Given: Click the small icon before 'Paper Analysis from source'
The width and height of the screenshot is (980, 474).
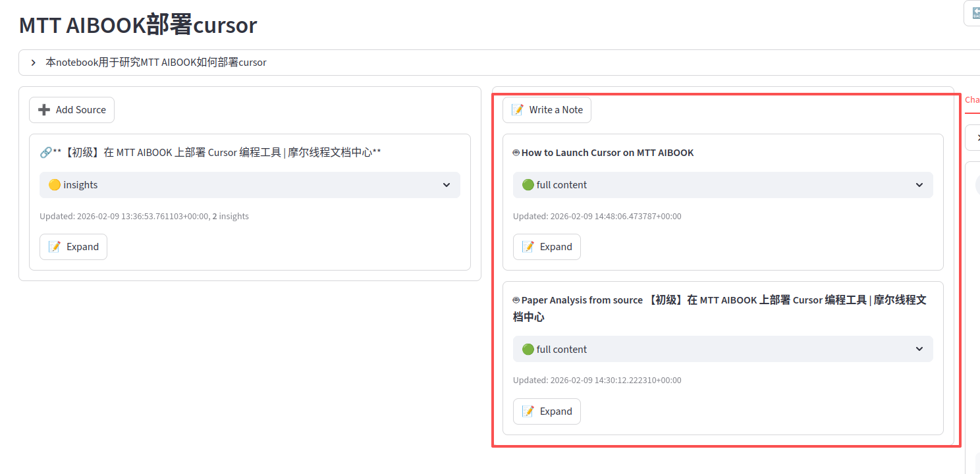Looking at the screenshot, I should 516,300.
